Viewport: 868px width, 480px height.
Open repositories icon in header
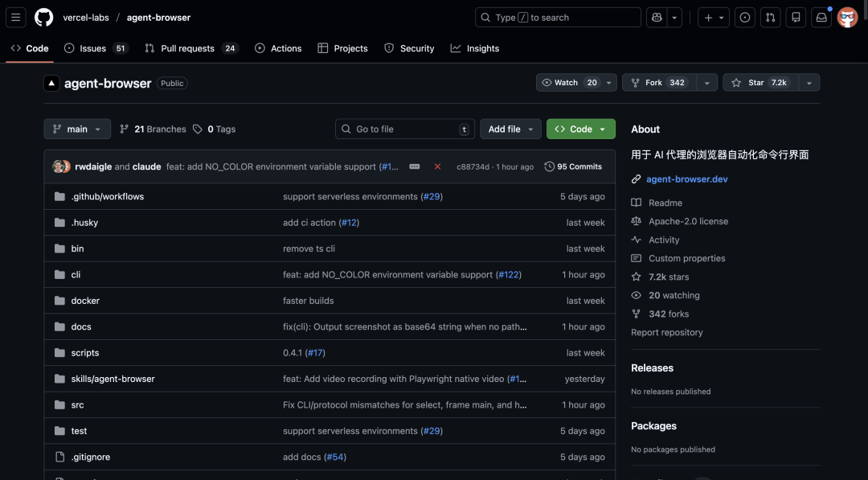796,18
